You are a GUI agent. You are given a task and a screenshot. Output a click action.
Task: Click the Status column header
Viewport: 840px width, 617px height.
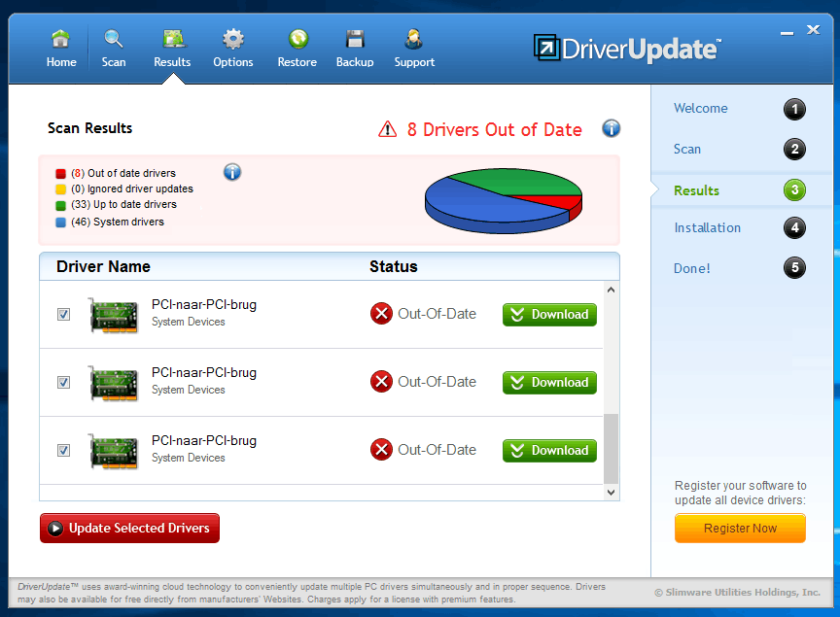(393, 266)
